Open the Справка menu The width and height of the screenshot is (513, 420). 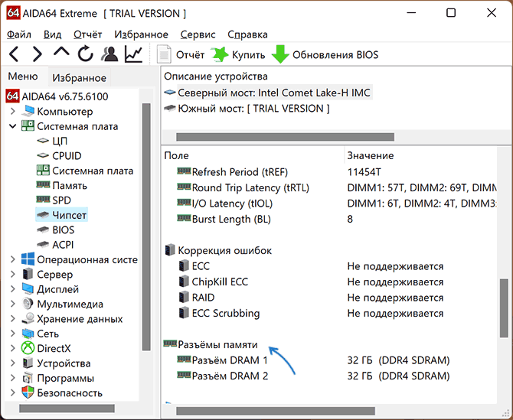[x=247, y=34]
